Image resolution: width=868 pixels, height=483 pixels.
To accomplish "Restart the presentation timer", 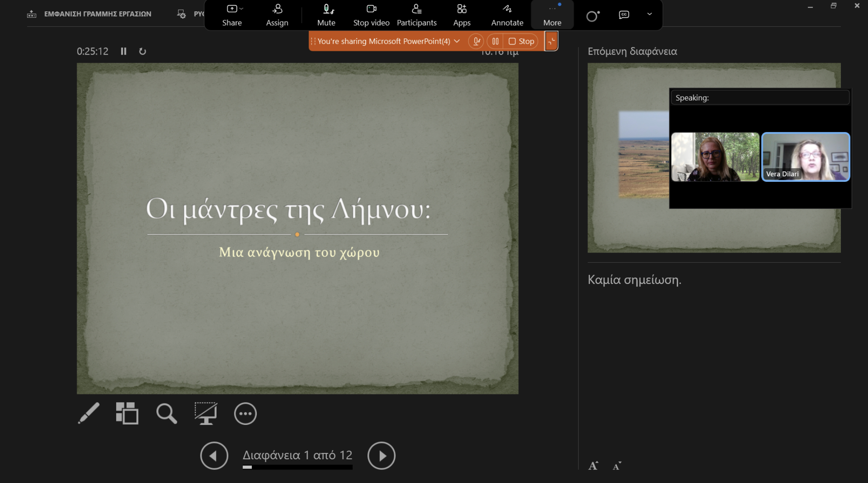I will coord(142,51).
